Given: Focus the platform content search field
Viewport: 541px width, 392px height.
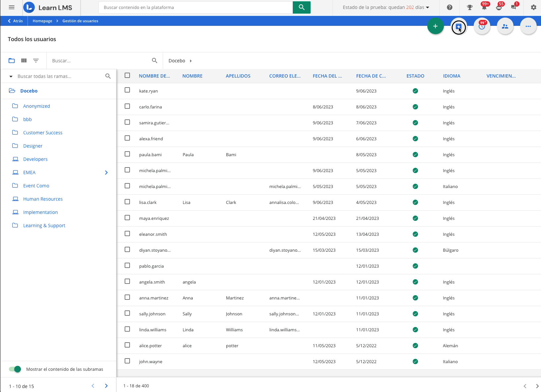Looking at the screenshot, I should point(196,7).
